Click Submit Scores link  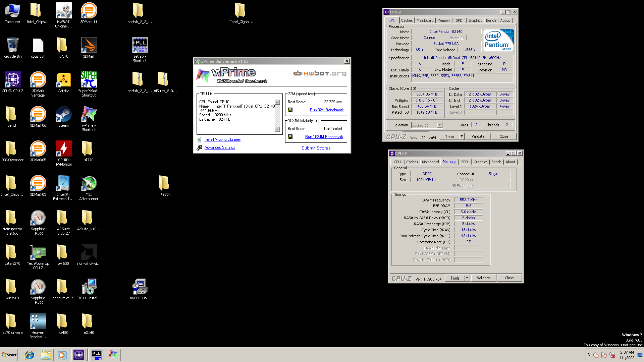(x=316, y=148)
